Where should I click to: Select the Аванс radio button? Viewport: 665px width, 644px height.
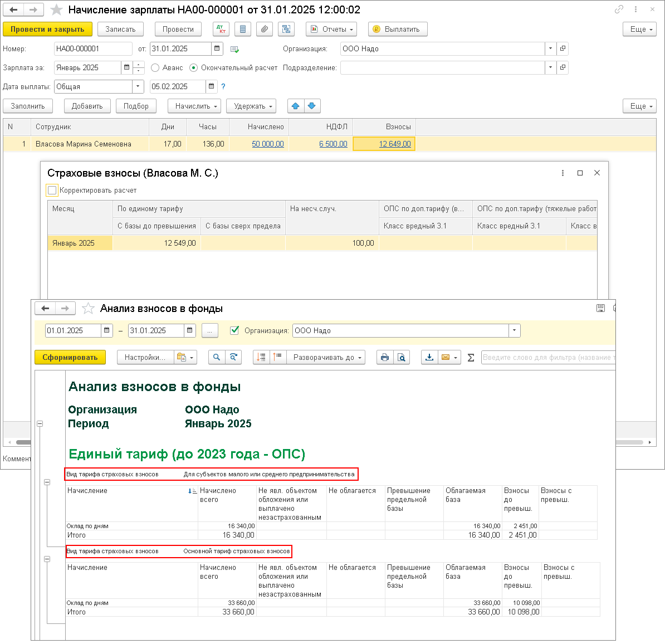coord(155,67)
